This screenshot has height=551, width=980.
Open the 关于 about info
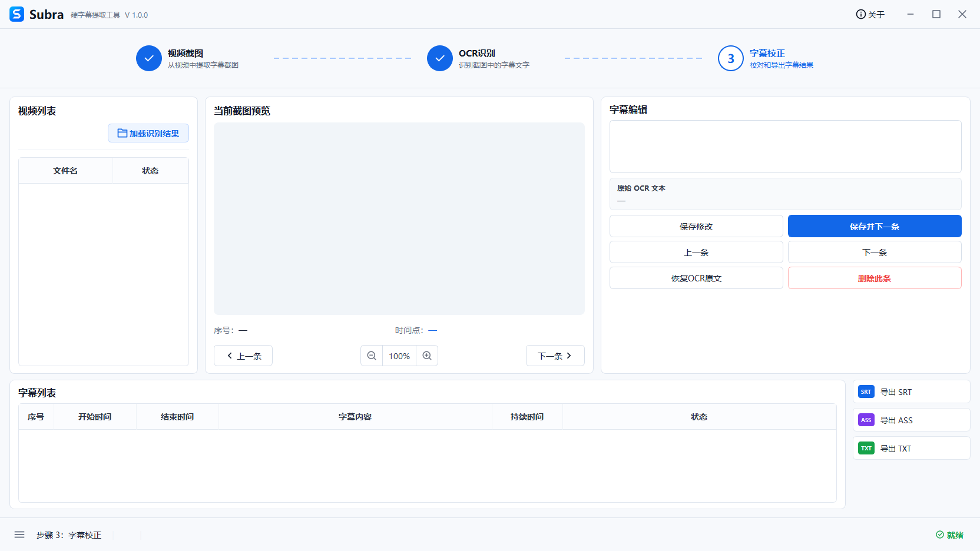pyautogui.click(x=870, y=14)
